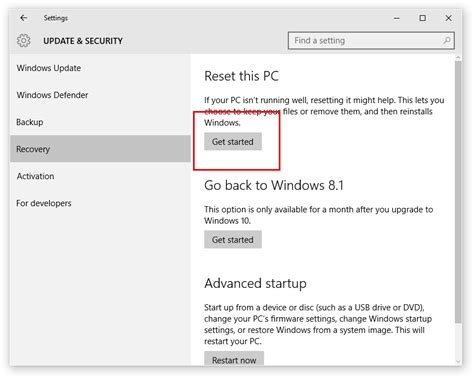Open the Backup settings page
Viewport: 474px width, 378px height.
[30, 122]
